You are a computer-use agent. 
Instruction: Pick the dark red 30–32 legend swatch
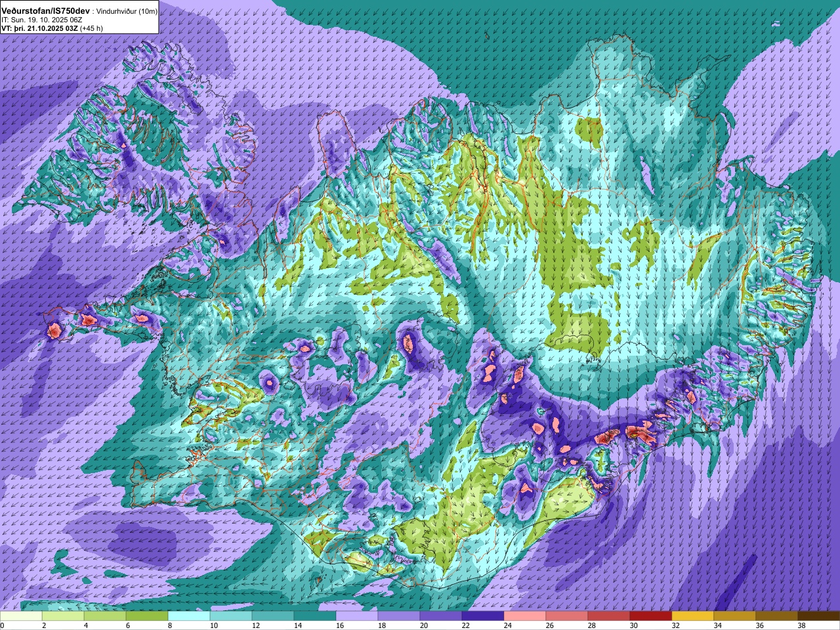tap(651, 616)
